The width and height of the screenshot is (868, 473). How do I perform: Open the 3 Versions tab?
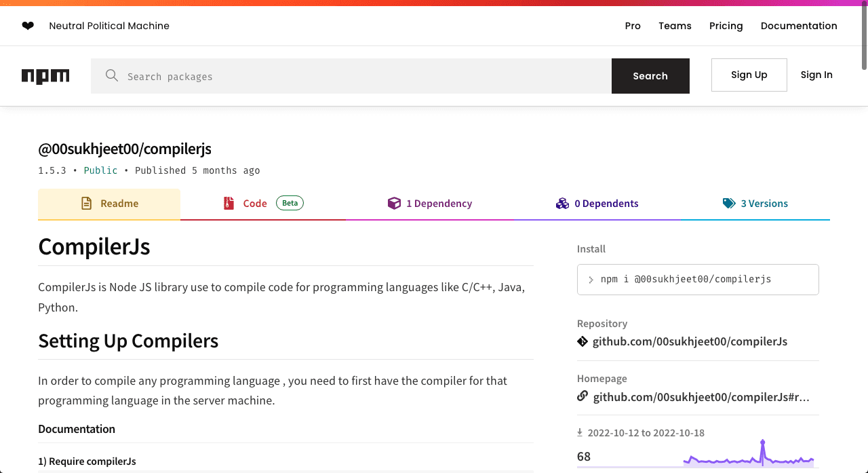click(x=755, y=204)
